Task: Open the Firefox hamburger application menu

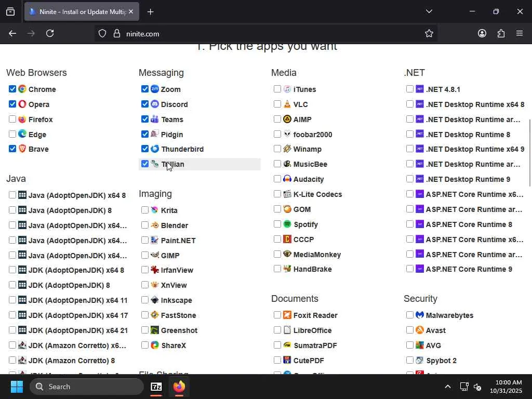Action: click(x=520, y=34)
